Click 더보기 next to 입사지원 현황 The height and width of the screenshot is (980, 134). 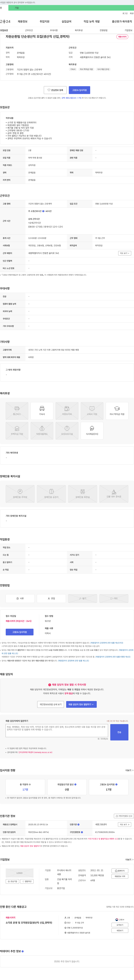129,770
